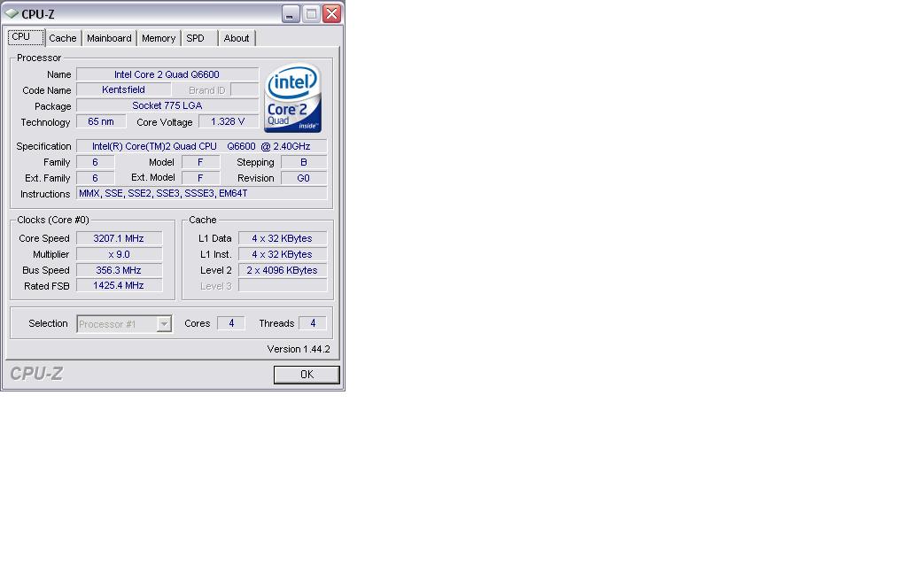Click the L1 Inst. value 4 x 32 KBytes
The image size is (924, 573).
(x=283, y=254)
